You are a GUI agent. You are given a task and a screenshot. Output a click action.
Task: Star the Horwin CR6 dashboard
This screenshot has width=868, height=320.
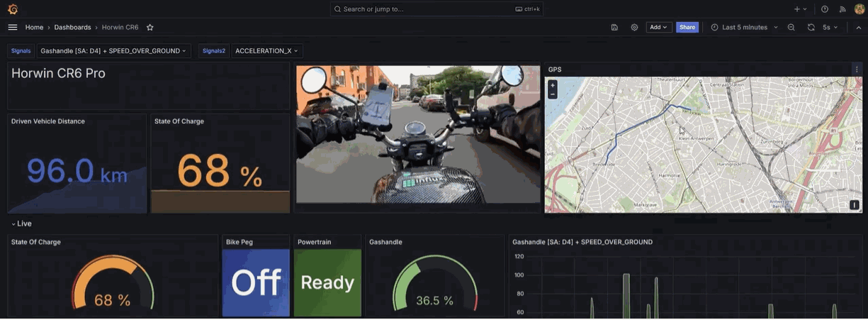point(150,27)
